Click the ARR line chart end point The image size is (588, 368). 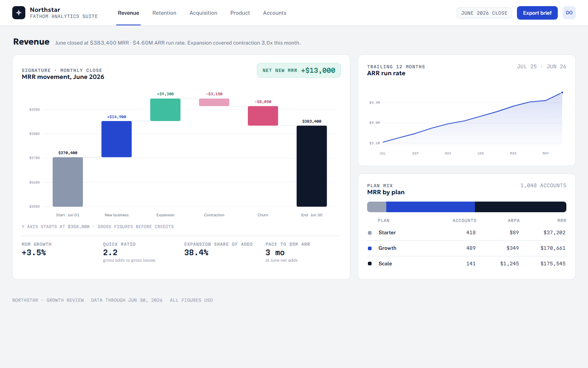[x=562, y=93]
